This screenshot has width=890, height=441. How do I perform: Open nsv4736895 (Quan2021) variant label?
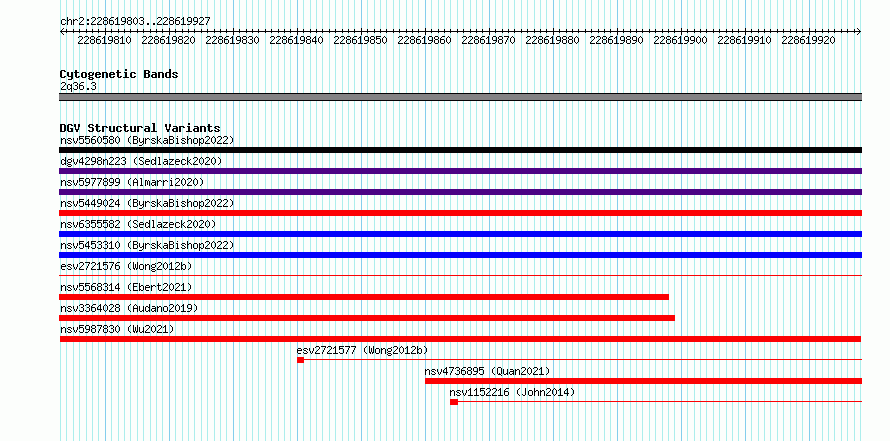click(x=488, y=371)
